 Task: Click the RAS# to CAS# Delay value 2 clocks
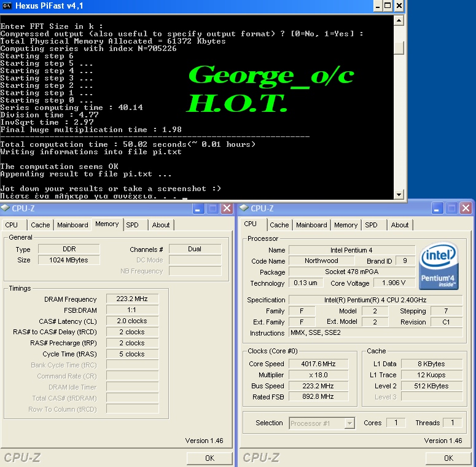pos(132,332)
